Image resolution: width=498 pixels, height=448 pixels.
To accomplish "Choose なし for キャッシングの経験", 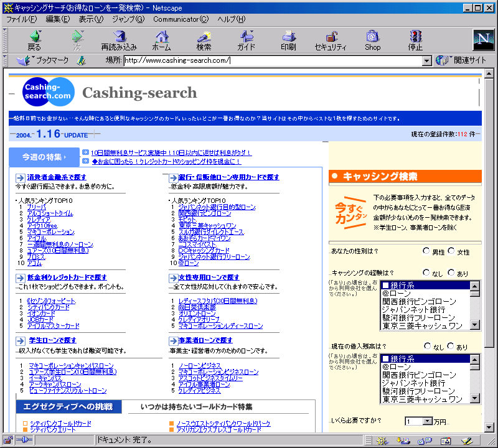I will (426, 273).
